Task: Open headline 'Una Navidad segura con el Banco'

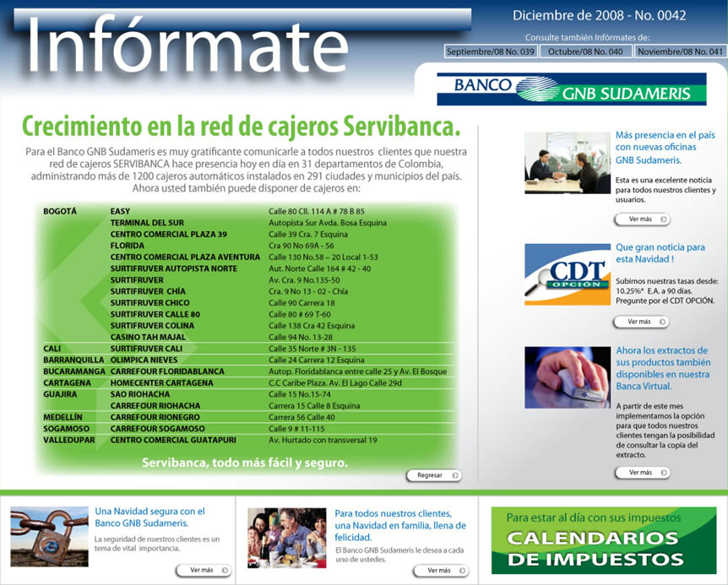Action: click(149, 517)
